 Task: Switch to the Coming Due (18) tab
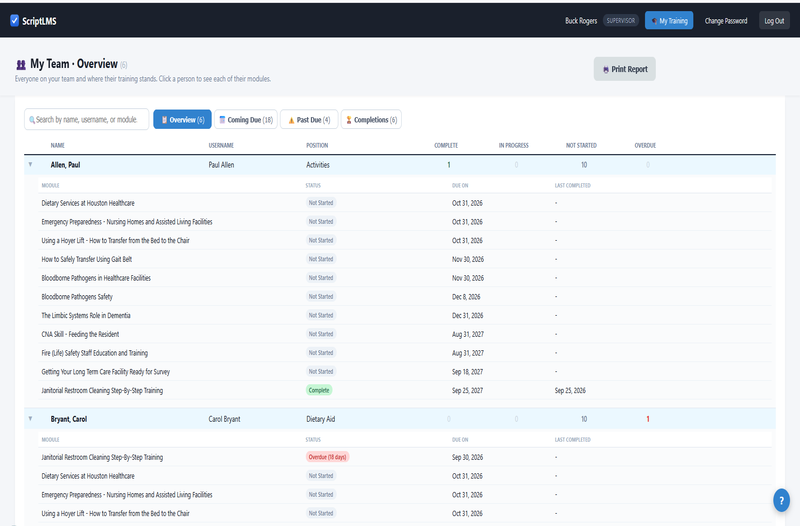(x=246, y=120)
